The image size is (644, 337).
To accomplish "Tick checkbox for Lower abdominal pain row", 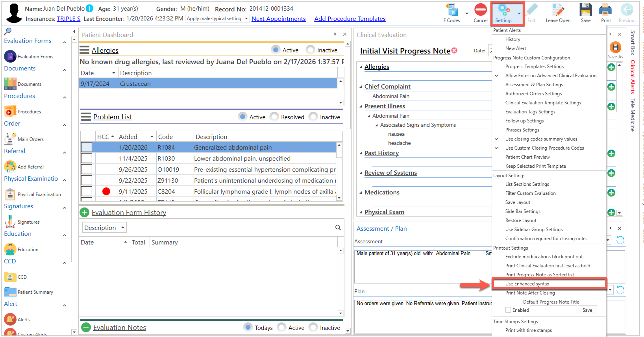I will 86,158.
